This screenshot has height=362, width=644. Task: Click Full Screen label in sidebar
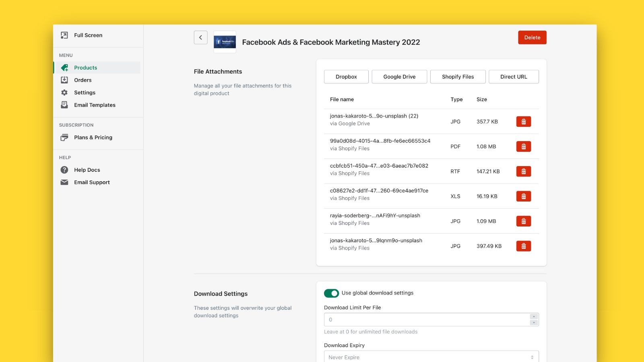[x=88, y=35]
